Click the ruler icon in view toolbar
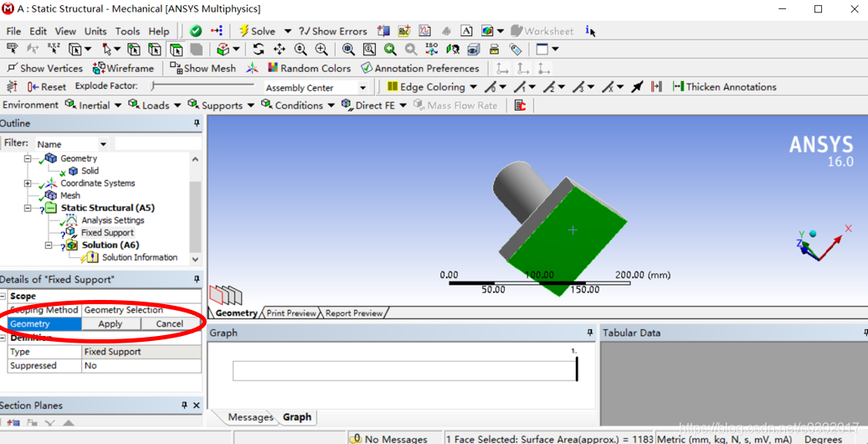 (495, 49)
